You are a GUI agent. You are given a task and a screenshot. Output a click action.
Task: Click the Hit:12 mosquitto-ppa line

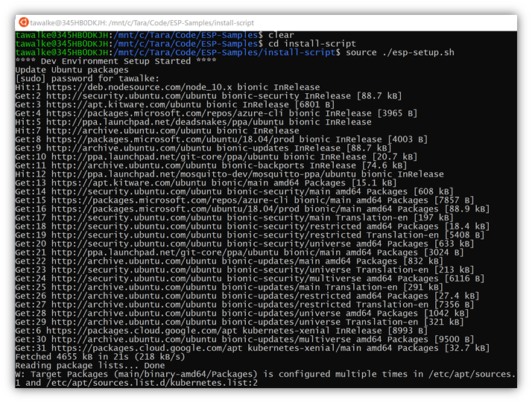[229, 174]
